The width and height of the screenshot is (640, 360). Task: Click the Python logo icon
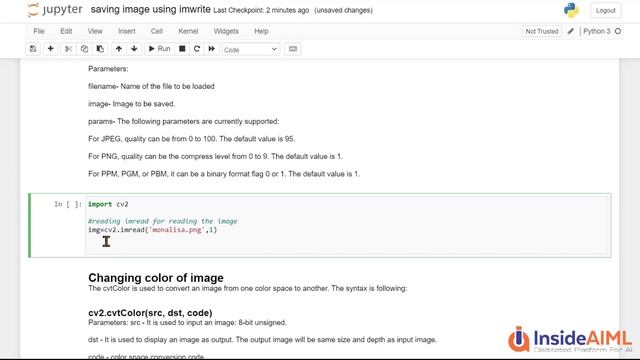[571, 10]
